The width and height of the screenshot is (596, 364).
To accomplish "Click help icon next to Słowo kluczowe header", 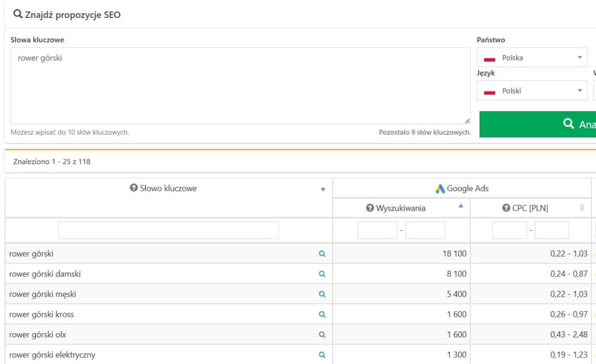I will 134,188.
